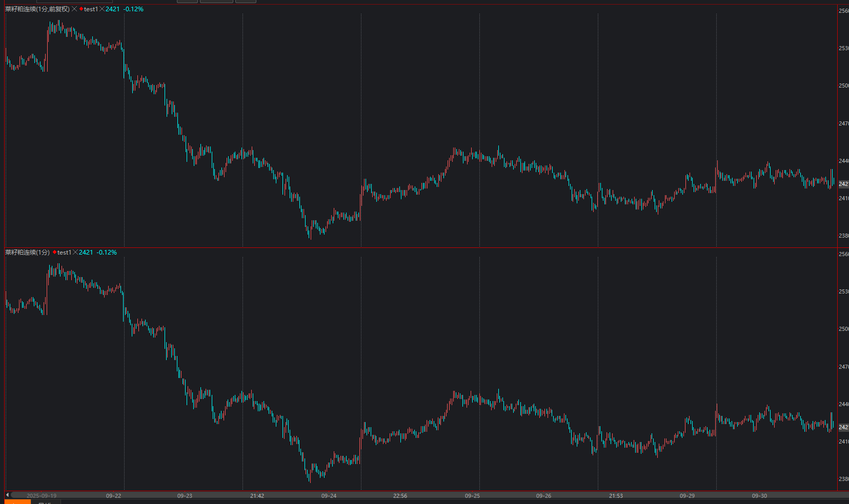Image resolution: width=849 pixels, height=504 pixels.
Task: Click the timeline scrollbar at the 2025-09-19 label
Action: click(x=42, y=496)
